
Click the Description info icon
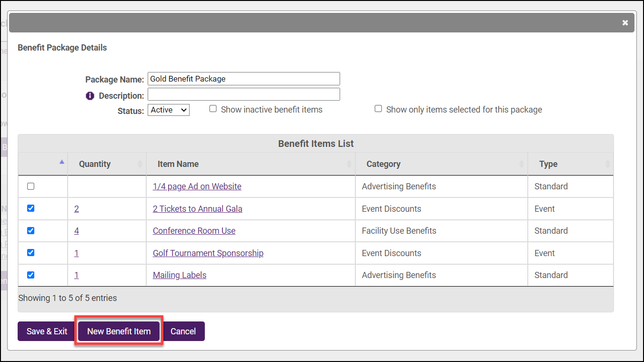click(x=90, y=96)
